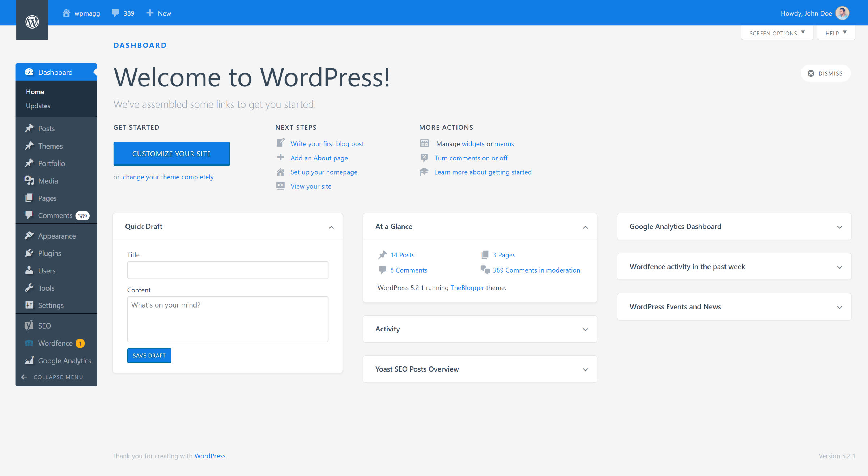
Task: Click Save Draft button
Action: tap(149, 355)
